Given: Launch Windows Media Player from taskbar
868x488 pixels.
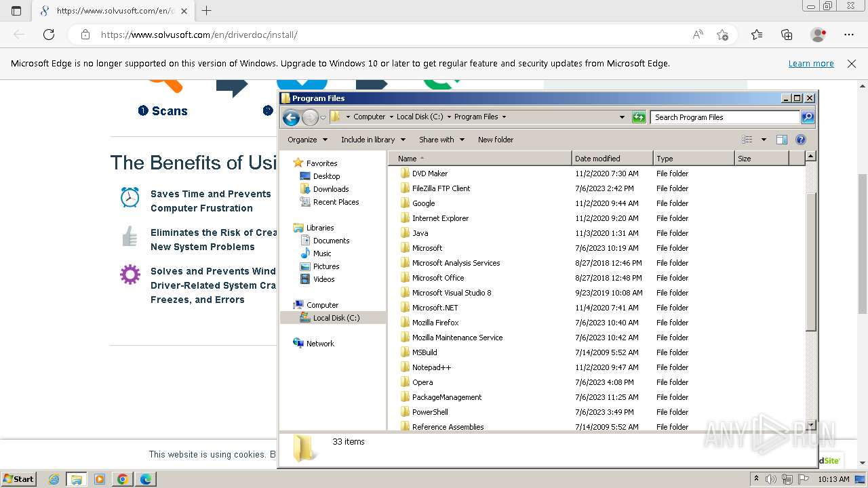Looking at the screenshot, I should click(x=100, y=479).
